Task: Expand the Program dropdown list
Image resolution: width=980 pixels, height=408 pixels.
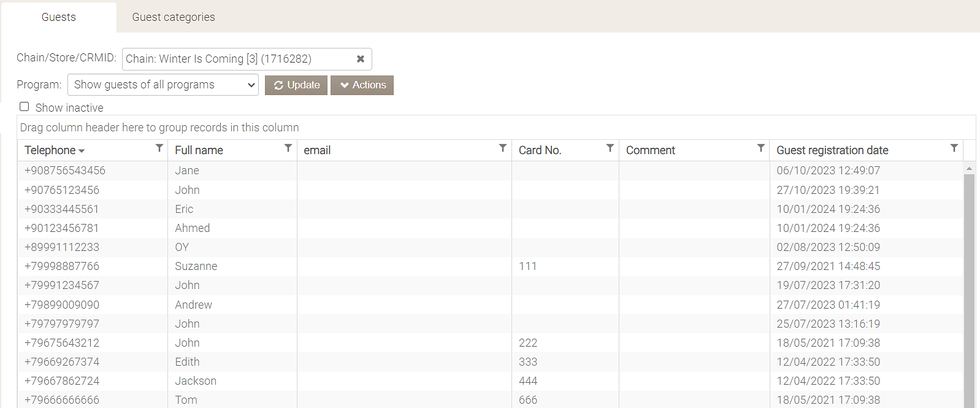Action: (163, 85)
